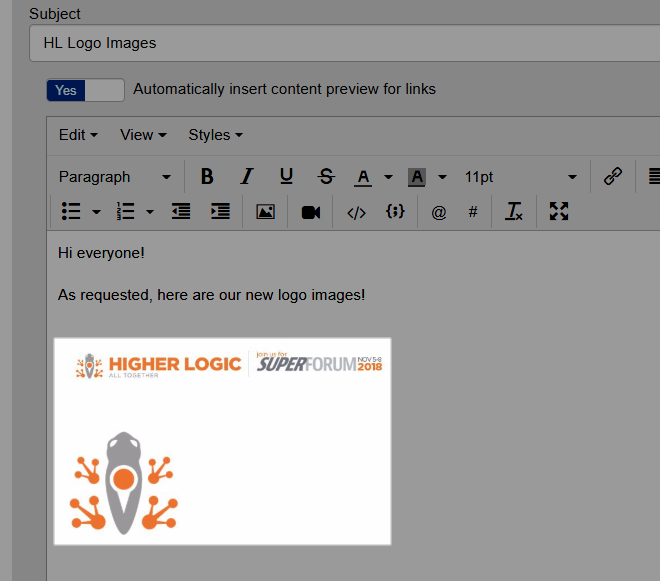Insert a bulleted list

pos(71,211)
